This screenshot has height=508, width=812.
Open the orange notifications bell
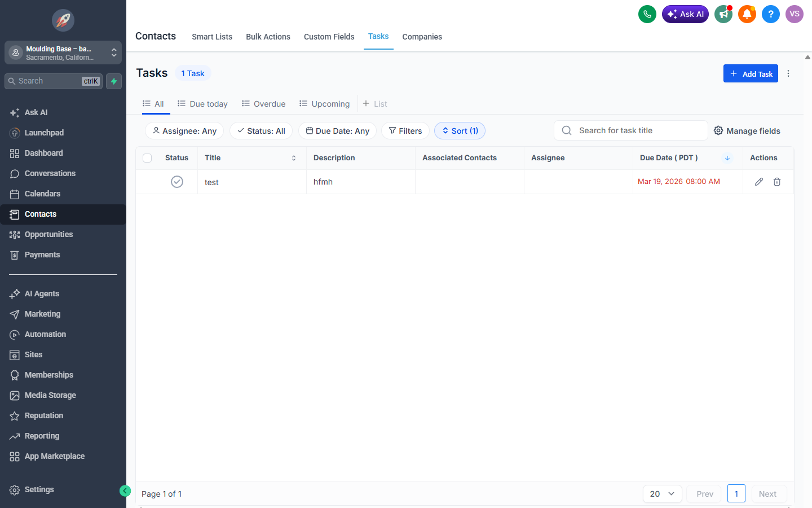(747, 14)
